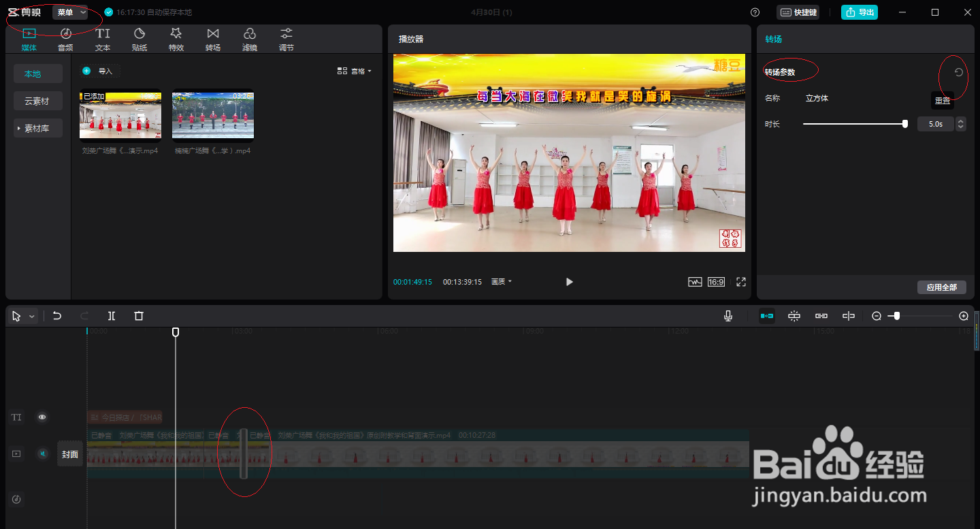Switch to the 音频 audio tab
The width and height of the screenshot is (980, 529).
66,39
